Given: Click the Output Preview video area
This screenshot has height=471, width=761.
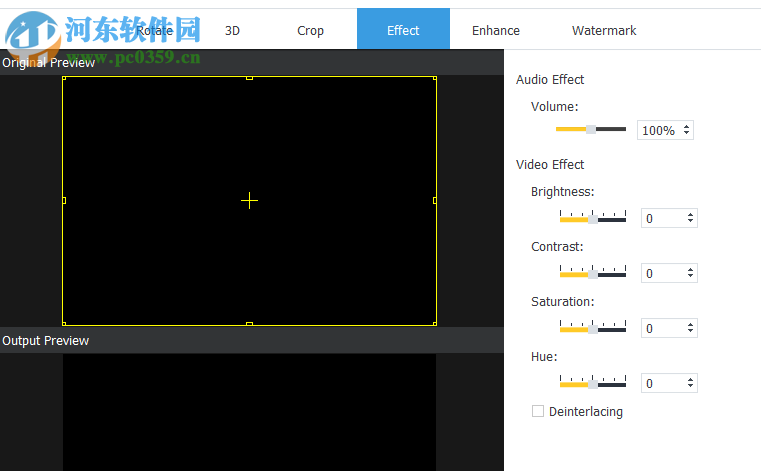Looking at the screenshot, I should [x=249, y=412].
